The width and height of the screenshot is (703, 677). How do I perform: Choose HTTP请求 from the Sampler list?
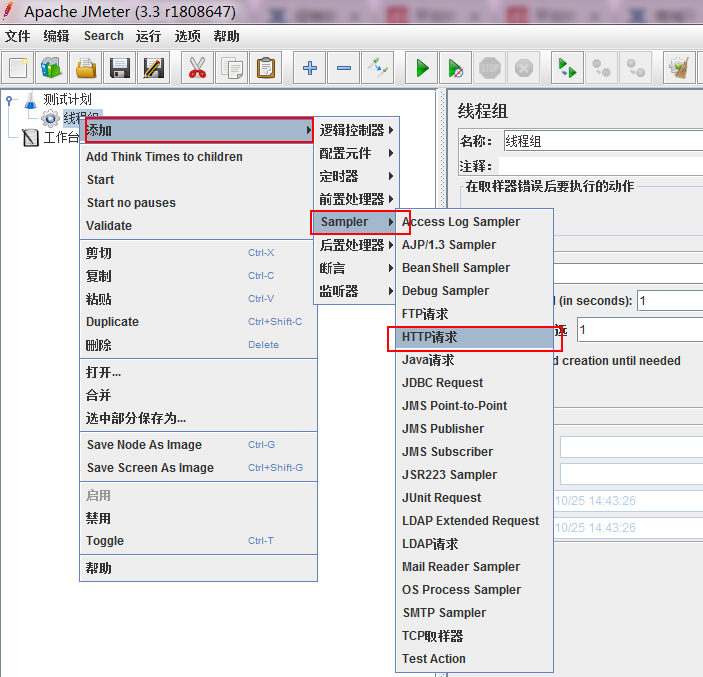point(475,337)
